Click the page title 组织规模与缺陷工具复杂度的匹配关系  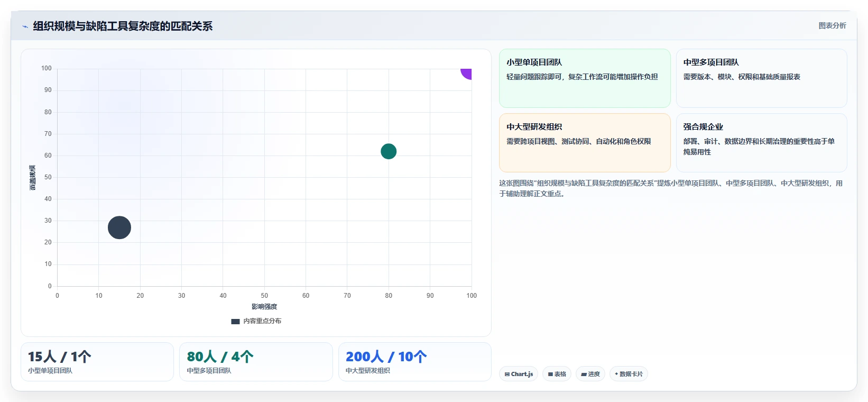[123, 26]
